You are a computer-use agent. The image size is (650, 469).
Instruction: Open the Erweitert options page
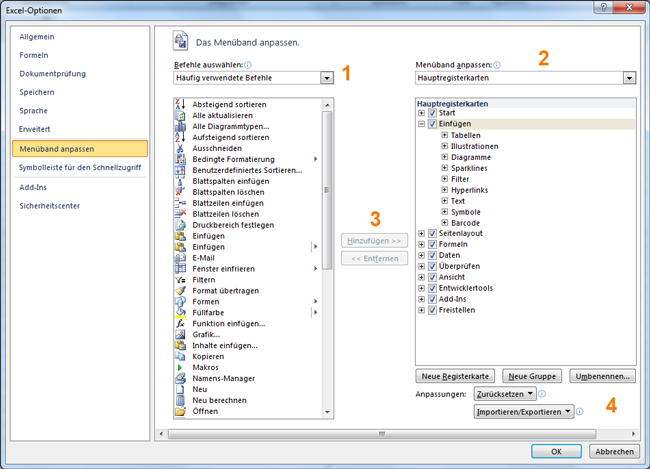[x=34, y=129]
